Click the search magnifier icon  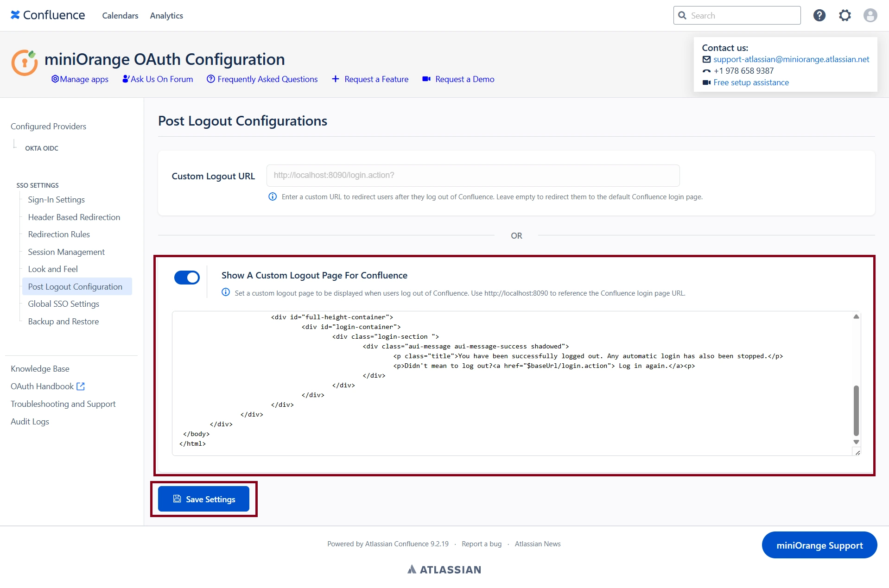pyautogui.click(x=682, y=15)
